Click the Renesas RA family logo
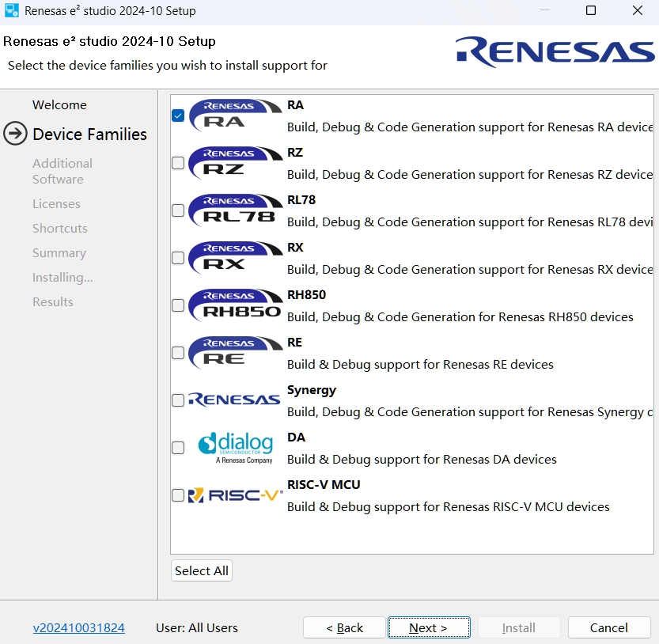The width and height of the screenshot is (659, 644). (x=236, y=116)
